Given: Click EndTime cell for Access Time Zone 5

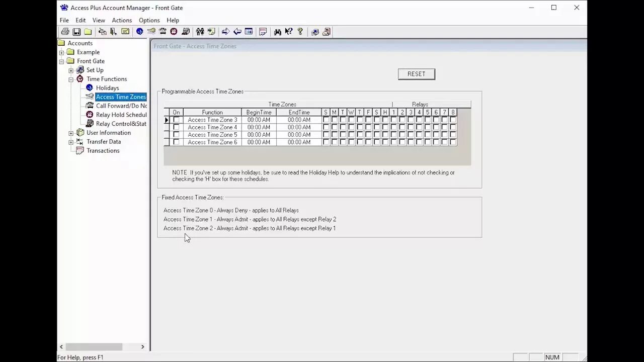Looking at the screenshot, I should click(299, 135).
